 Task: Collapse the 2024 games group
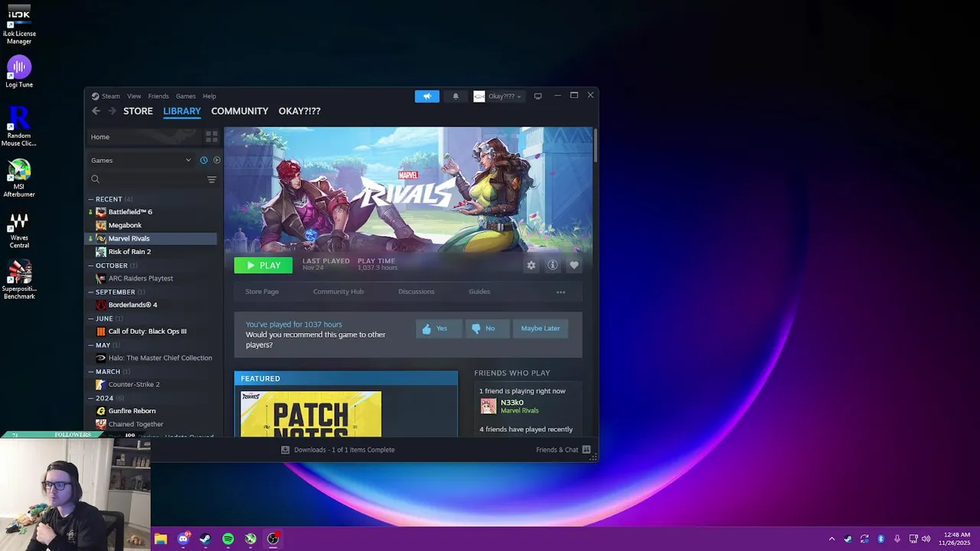coord(90,398)
